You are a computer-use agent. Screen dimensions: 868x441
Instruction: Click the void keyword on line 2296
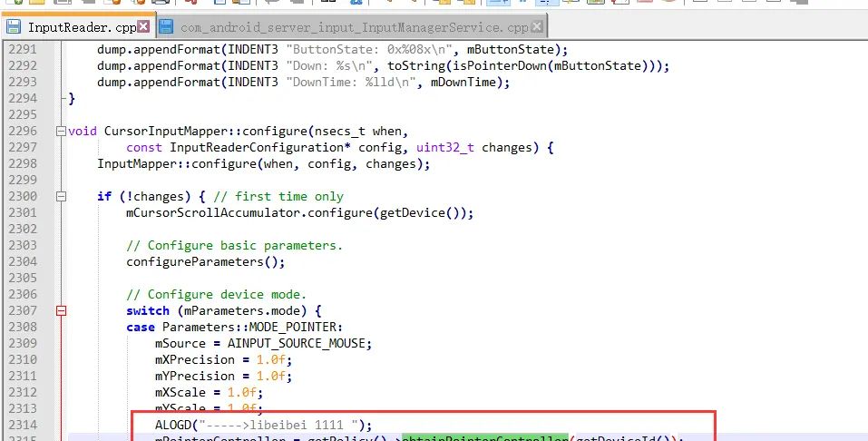pos(83,132)
